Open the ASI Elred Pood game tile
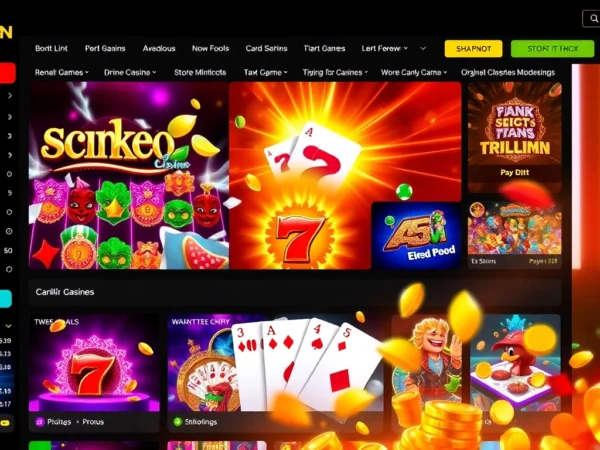600x450 pixels. (x=416, y=235)
